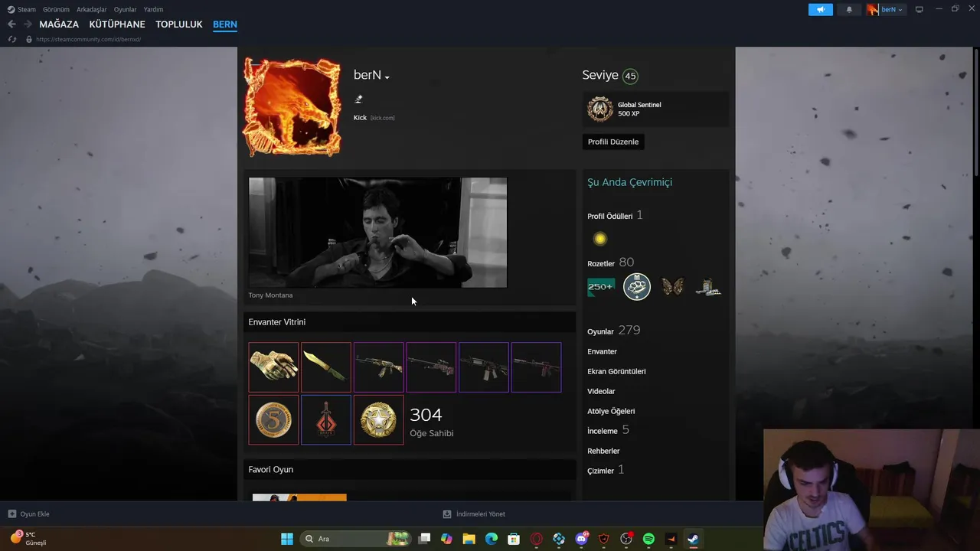Open the BERN profile tab

point(225,24)
